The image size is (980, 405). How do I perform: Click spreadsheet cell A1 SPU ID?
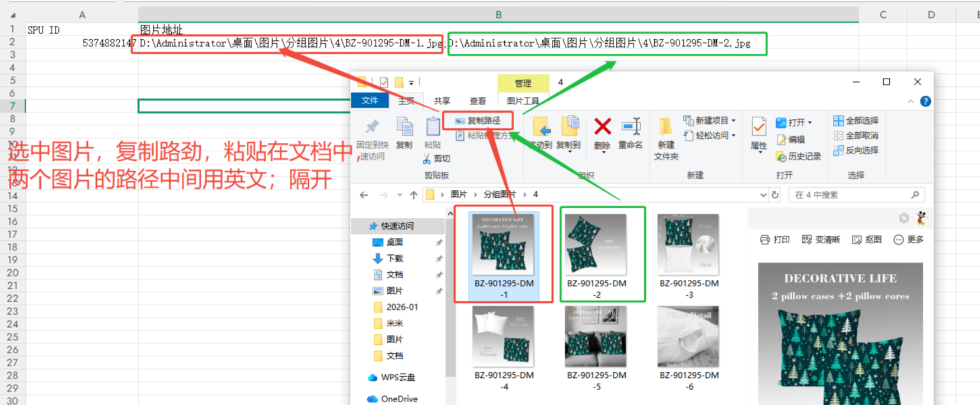tap(82, 30)
